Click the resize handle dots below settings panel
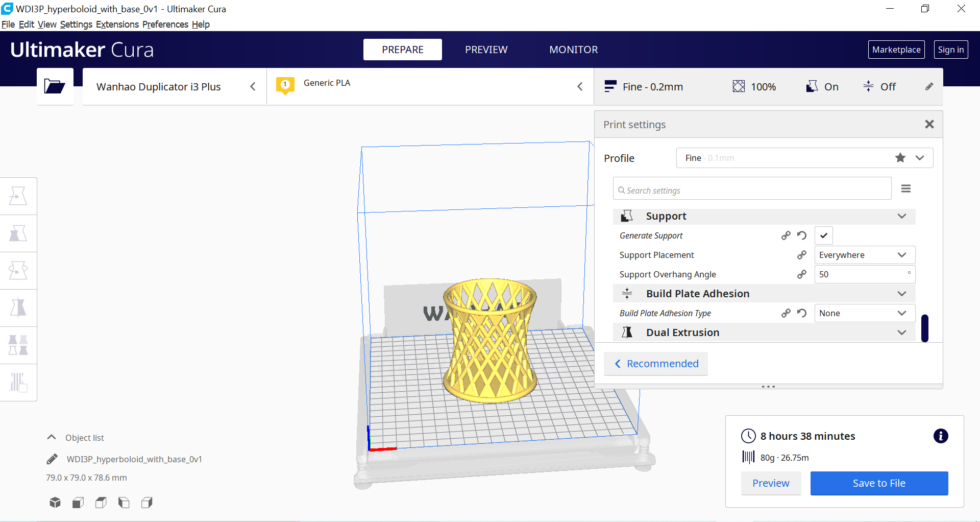Image resolution: width=980 pixels, height=522 pixels. (x=768, y=387)
